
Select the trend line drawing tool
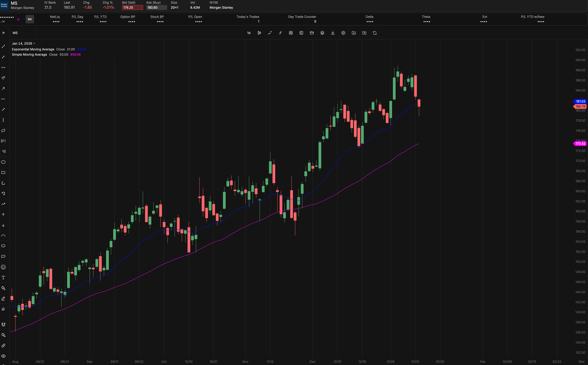point(4,47)
